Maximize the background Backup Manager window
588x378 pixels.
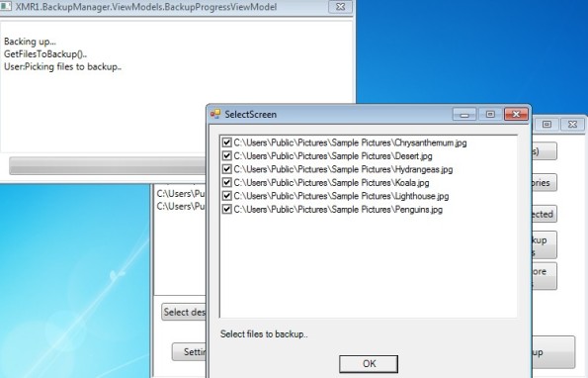546,124
